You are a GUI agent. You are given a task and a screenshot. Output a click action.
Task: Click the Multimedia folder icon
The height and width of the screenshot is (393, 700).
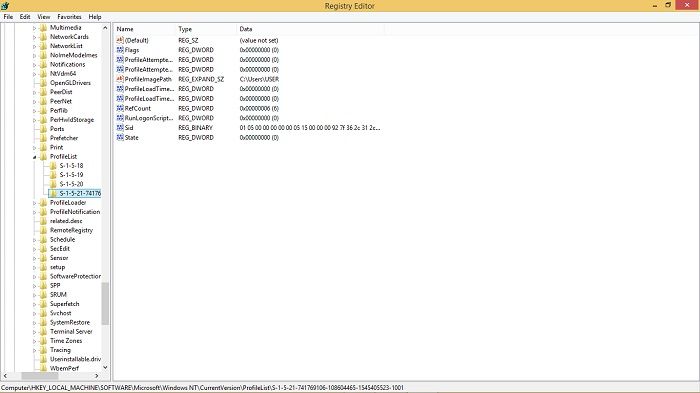point(43,28)
